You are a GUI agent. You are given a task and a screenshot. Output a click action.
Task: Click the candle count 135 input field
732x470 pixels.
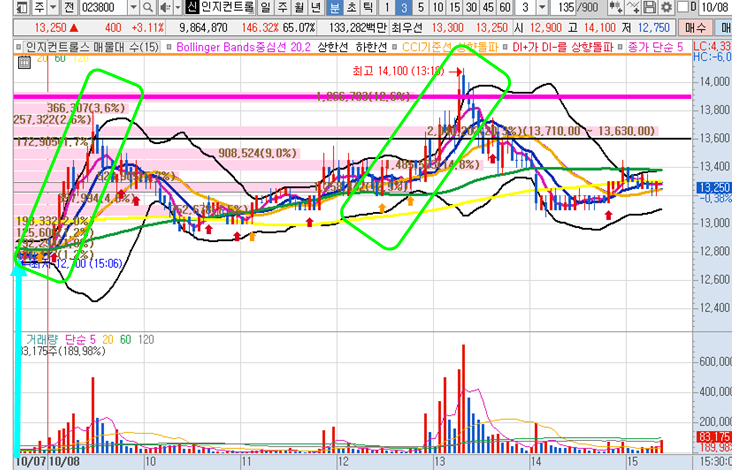[563, 7]
